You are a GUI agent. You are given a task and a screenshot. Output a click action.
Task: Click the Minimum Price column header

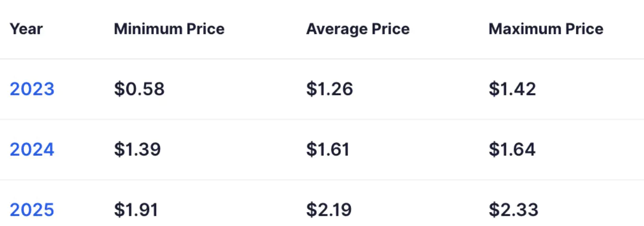pos(169,29)
